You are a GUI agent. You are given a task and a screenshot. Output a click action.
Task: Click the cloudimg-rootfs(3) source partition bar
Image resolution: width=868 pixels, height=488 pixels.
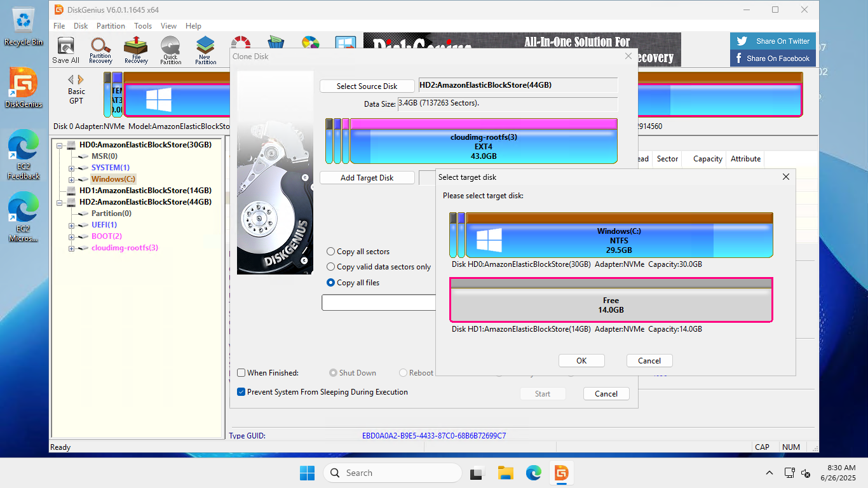click(x=484, y=141)
